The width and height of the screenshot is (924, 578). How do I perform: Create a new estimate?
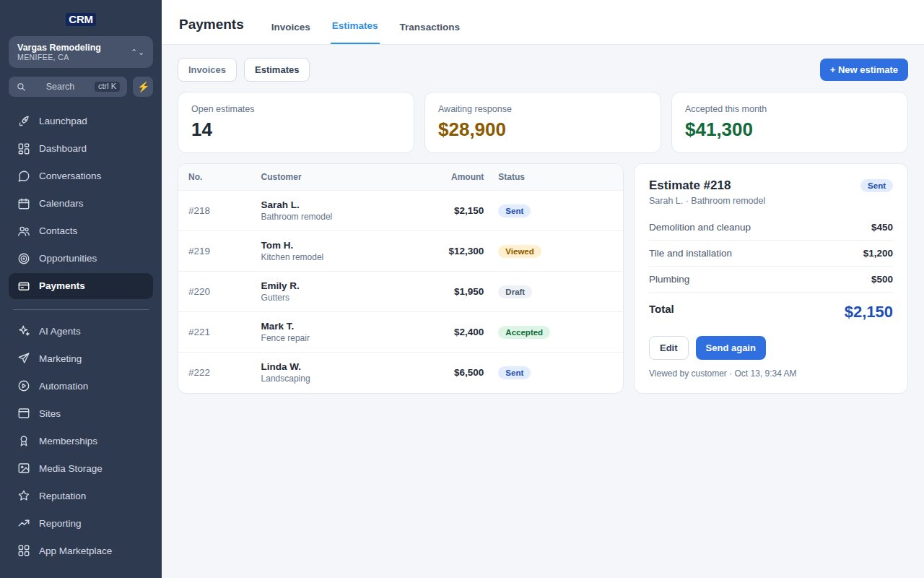point(864,70)
